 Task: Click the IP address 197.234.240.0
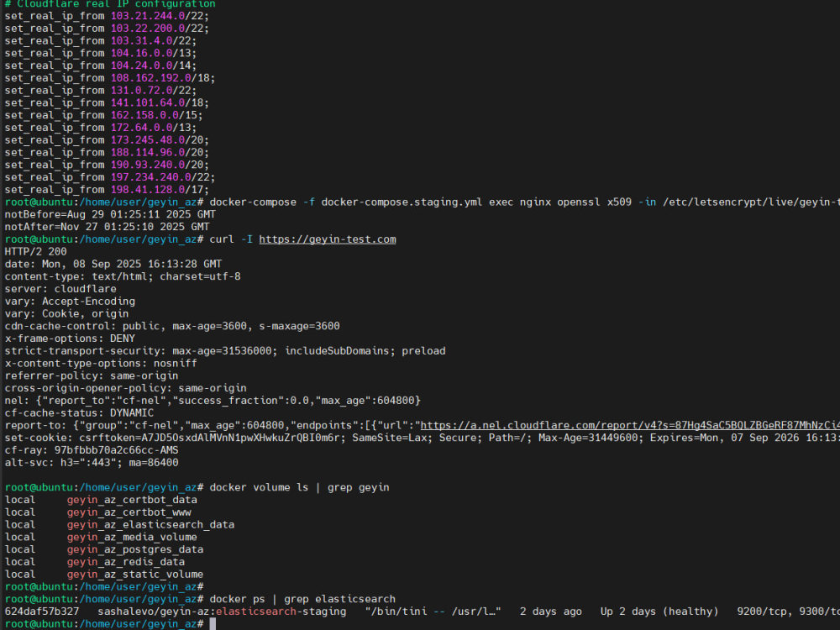[x=151, y=177]
